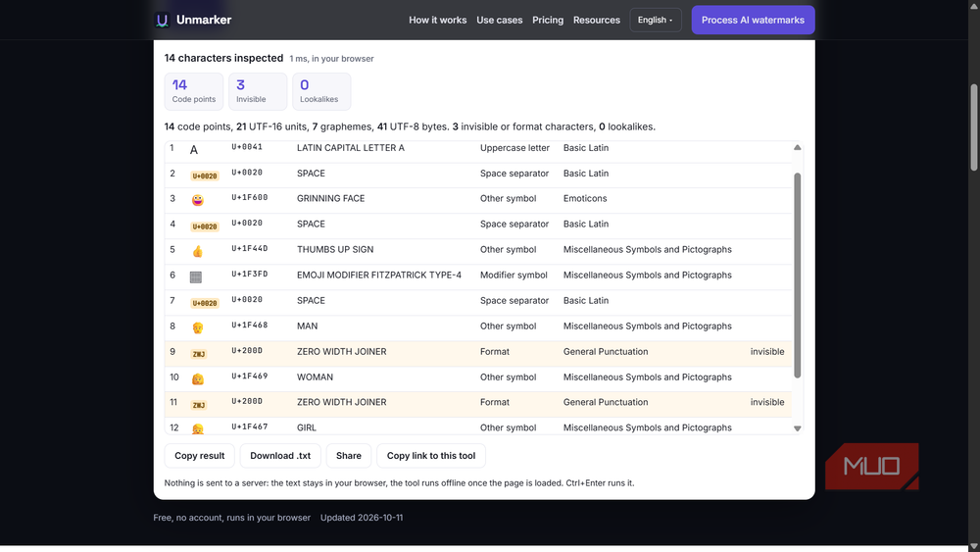Click the Copy result button
The image size is (980, 552).
click(x=199, y=456)
